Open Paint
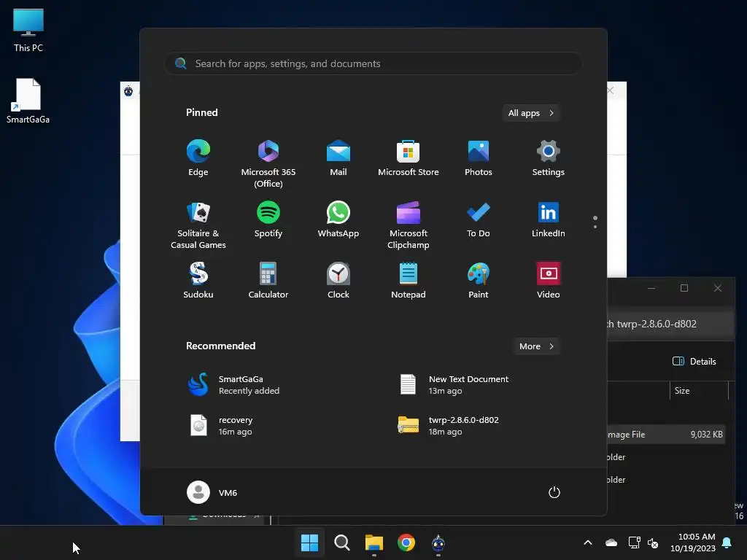The image size is (747, 560). pyautogui.click(x=479, y=281)
